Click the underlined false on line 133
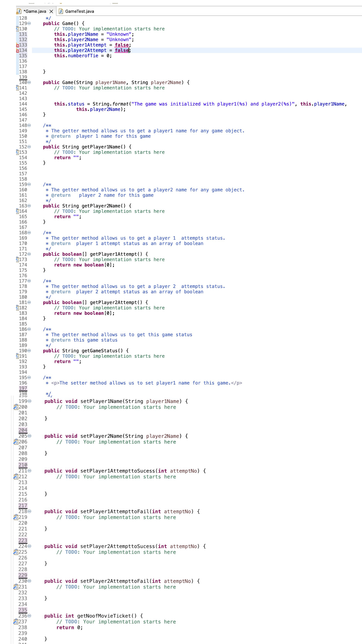 tap(122, 45)
